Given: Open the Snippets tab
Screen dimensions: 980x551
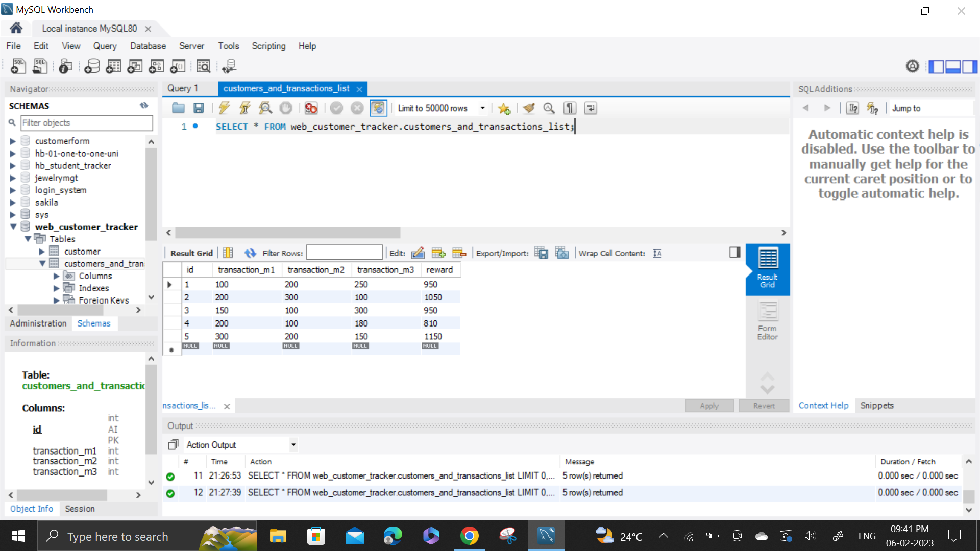Looking at the screenshot, I should 876,405.
